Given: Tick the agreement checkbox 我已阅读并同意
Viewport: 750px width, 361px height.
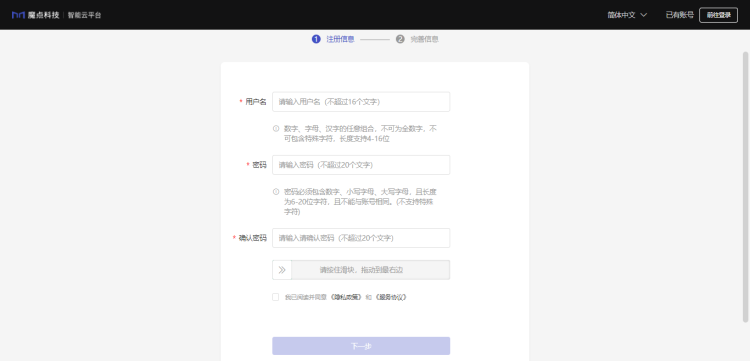Looking at the screenshot, I should point(276,297).
